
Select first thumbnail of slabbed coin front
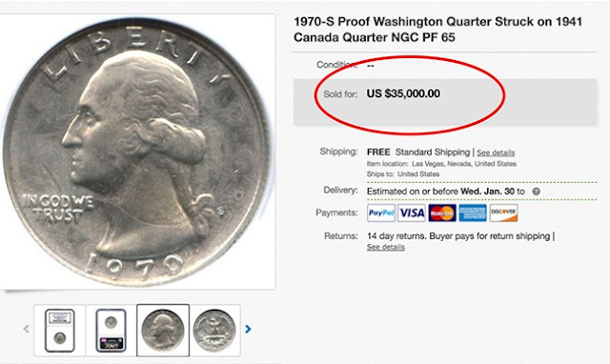pyautogui.click(x=59, y=331)
